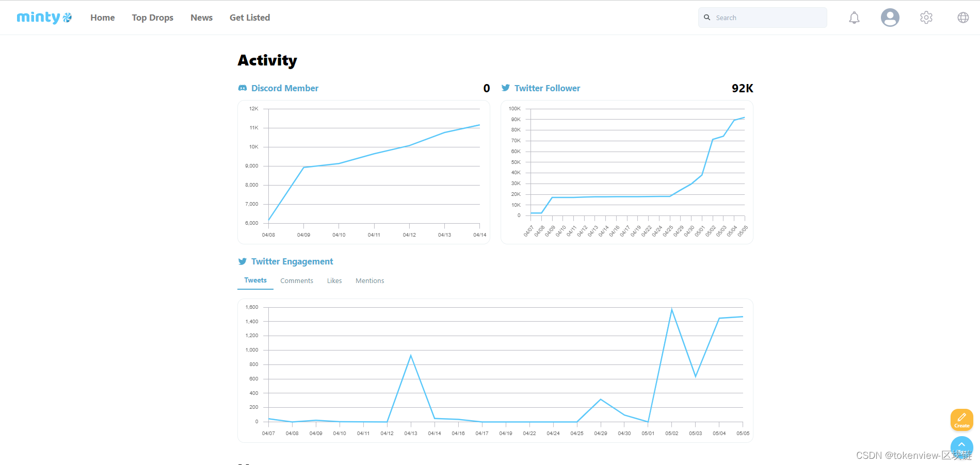
Task: Switch to the Likes tab
Action: click(x=334, y=281)
